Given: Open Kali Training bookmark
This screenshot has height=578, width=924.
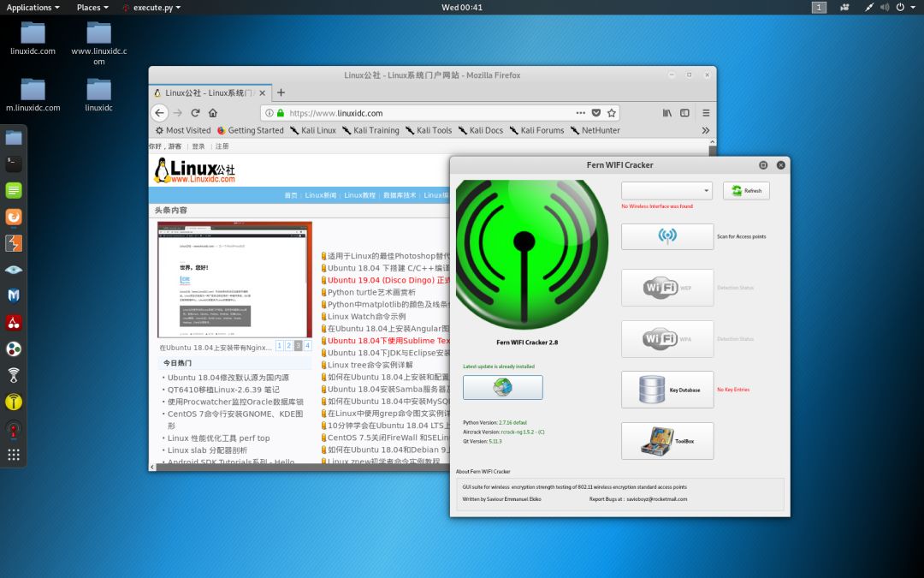Looking at the screenshot, I should [x=370, y=130].
